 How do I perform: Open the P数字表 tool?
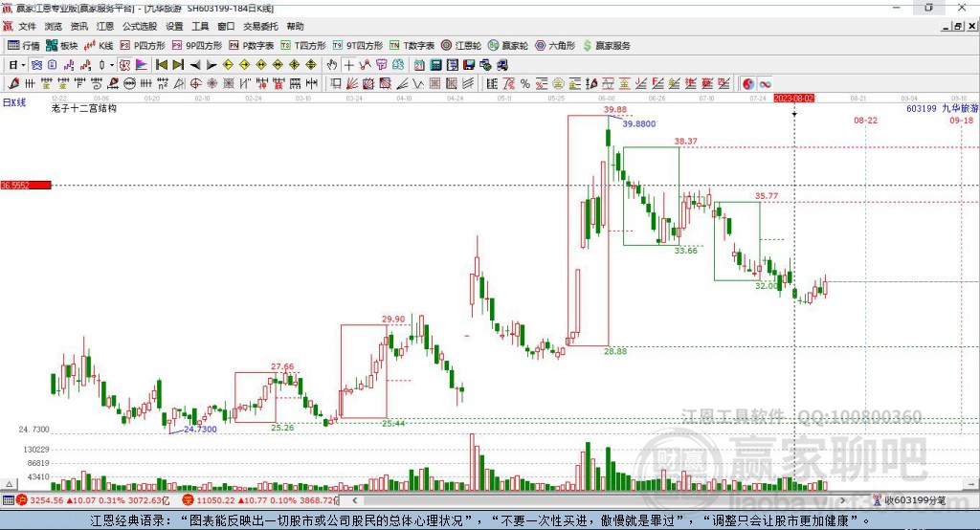click(x=252, y=46)
